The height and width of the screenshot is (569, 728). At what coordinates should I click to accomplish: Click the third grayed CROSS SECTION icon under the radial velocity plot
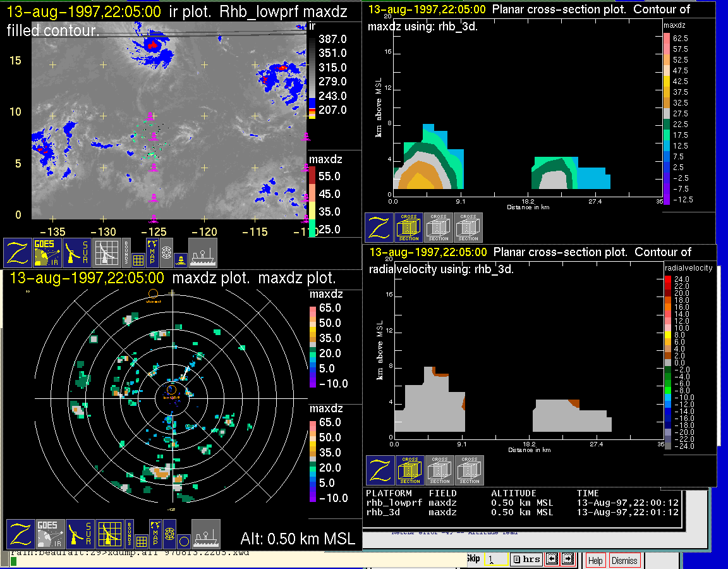pyautogui.click(x=470, y=470)
